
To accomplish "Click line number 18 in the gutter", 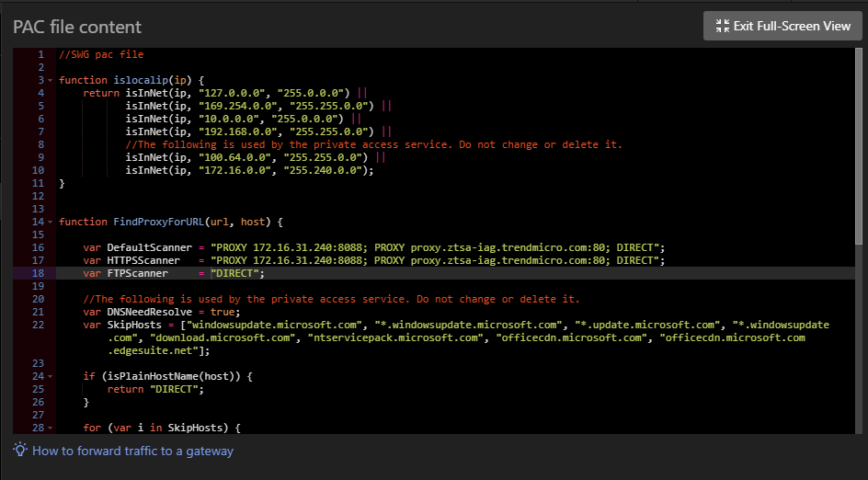I will tap(38, 274).
